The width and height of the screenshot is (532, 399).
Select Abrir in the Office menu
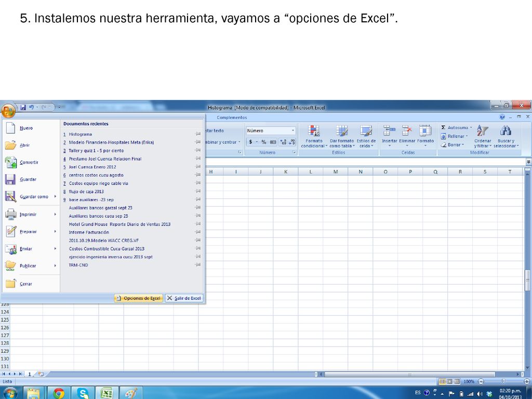point(25,145)
